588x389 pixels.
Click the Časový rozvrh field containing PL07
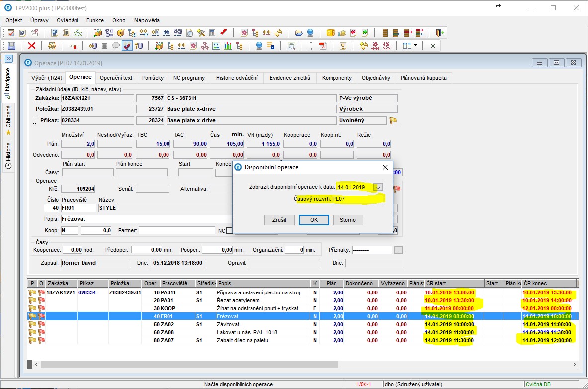(358, 199)
